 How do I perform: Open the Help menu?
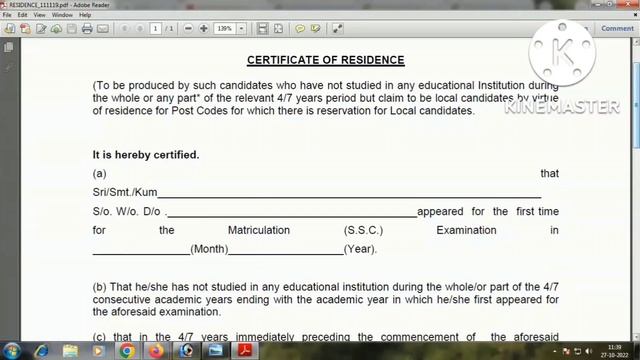[85, 15]
